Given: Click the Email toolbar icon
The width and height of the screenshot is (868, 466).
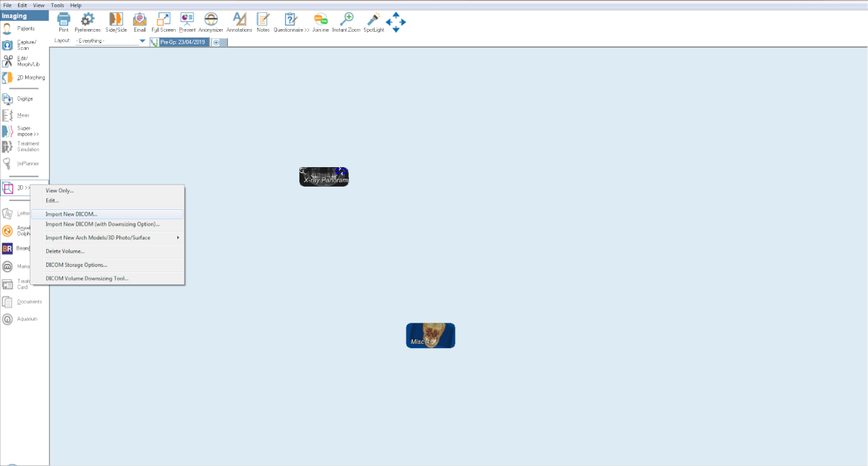Looking at the screenshot, I should click(140, 20).
